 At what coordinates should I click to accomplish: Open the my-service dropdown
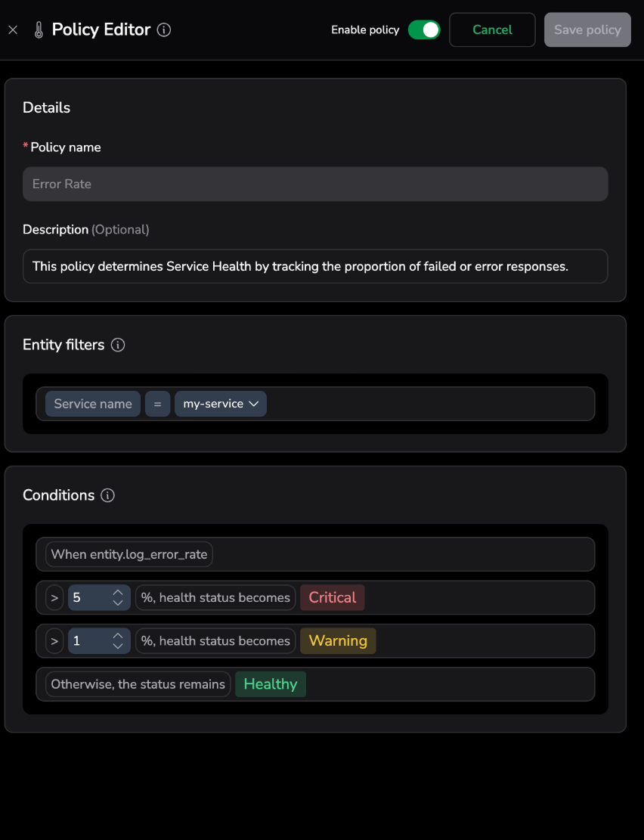[x=221, y=404]
